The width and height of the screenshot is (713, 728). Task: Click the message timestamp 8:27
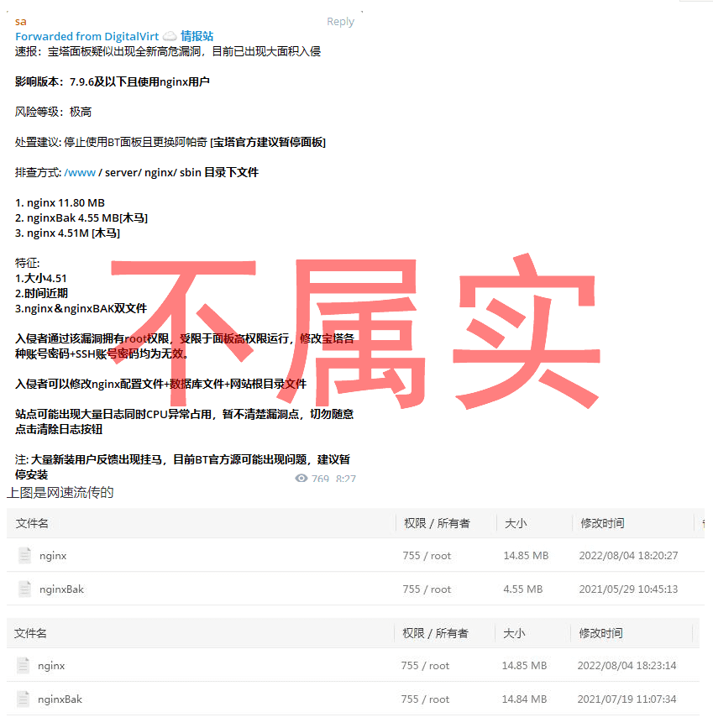pyautogui.click(x=346, y=479)
